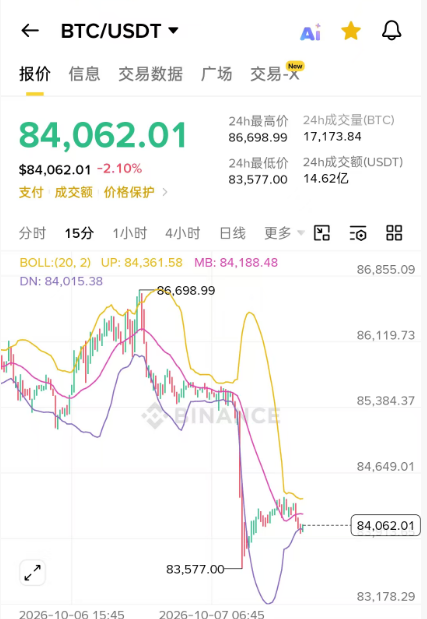The image size is (427, 619).
Task: Select the 1小时 chart interval
Action: 129,233
